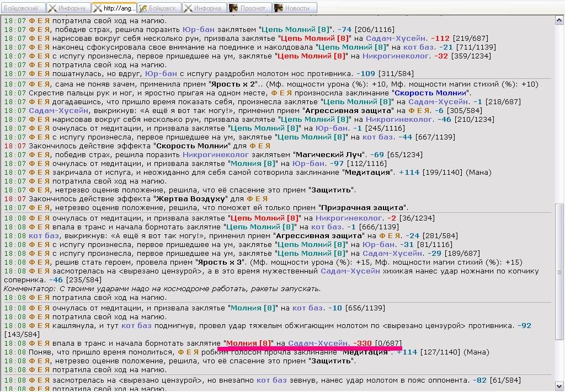The image size is (565, 392).
Task: Click the "[0/687]" health value
Action: click(388, 343)
